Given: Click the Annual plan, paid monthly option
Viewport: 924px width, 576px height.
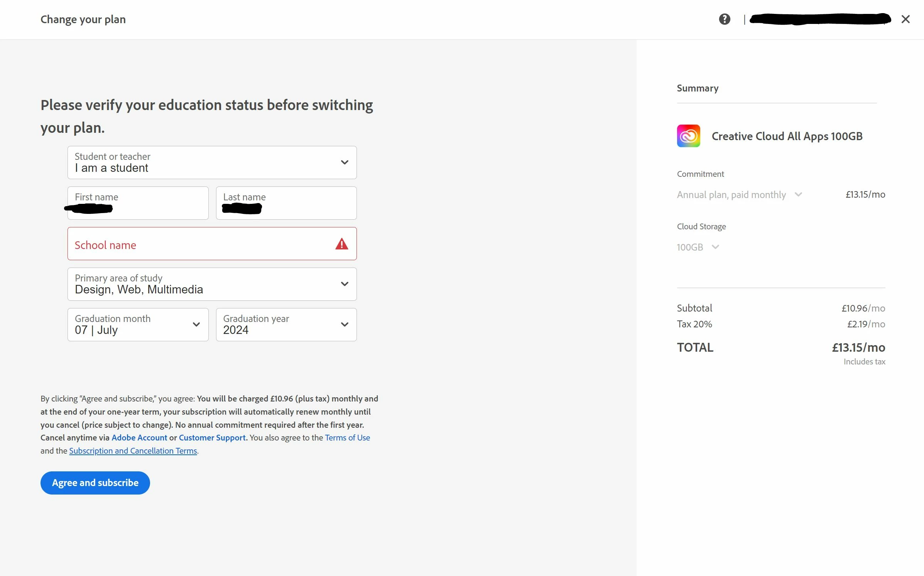Looking at the screenshot, I should (731, 195).
